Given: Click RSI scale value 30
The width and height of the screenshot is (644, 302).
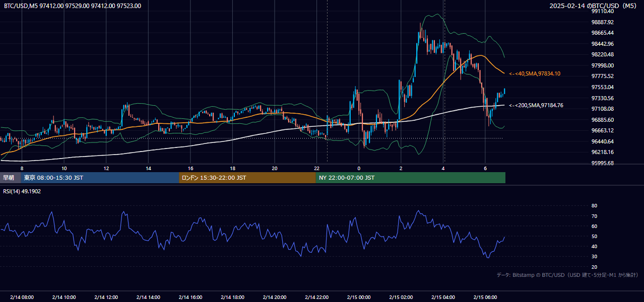Looking at the screenshot, I should tap(595, 256).
